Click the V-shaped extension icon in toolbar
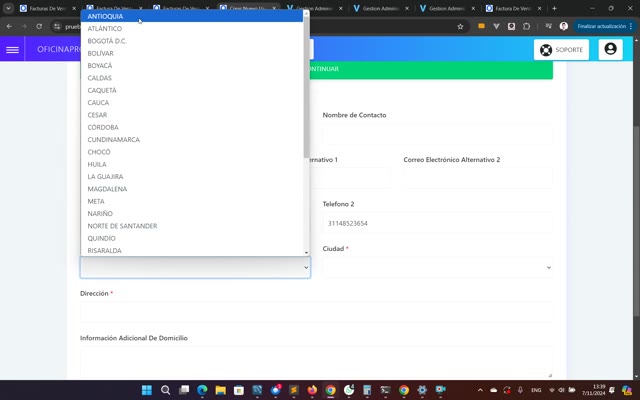Viewport: 640px width, 400px height. pos(496,26)
